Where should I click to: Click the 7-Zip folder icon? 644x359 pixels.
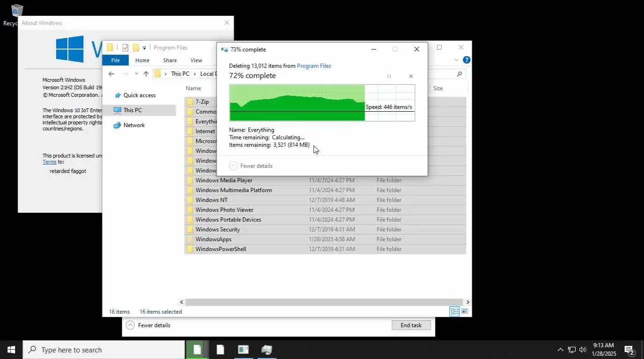[x=190, y=102]
